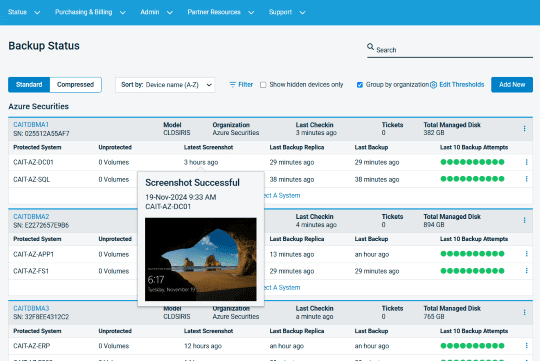Click the search magnifier icon
The width and height of the screenshot is (540, 361).
pos(370,47)
